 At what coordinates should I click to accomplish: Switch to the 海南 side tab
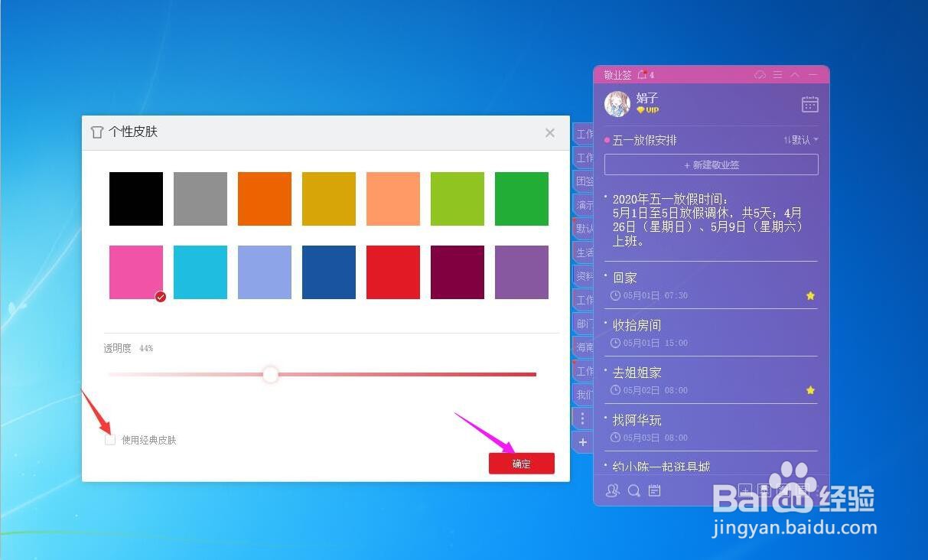click(583, 347)
